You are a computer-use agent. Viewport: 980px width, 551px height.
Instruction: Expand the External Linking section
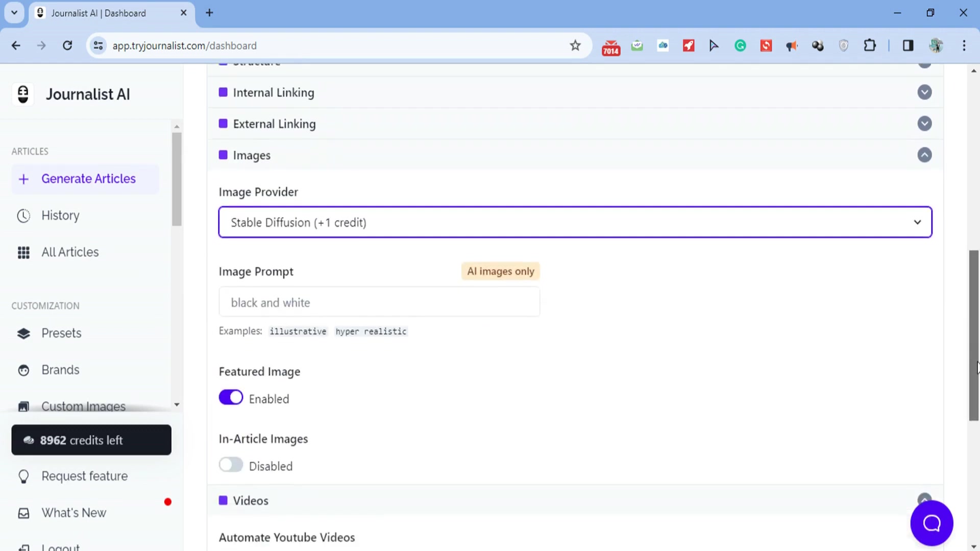click(924, 123)
